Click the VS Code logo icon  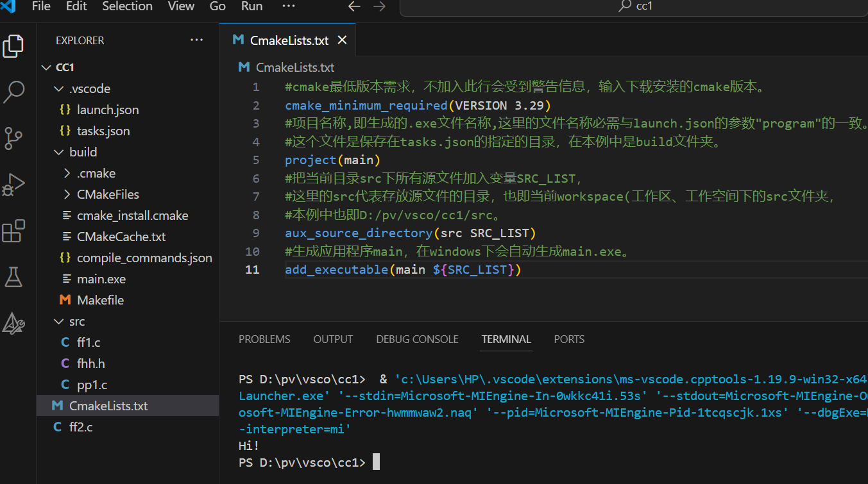tap(9, 6)
